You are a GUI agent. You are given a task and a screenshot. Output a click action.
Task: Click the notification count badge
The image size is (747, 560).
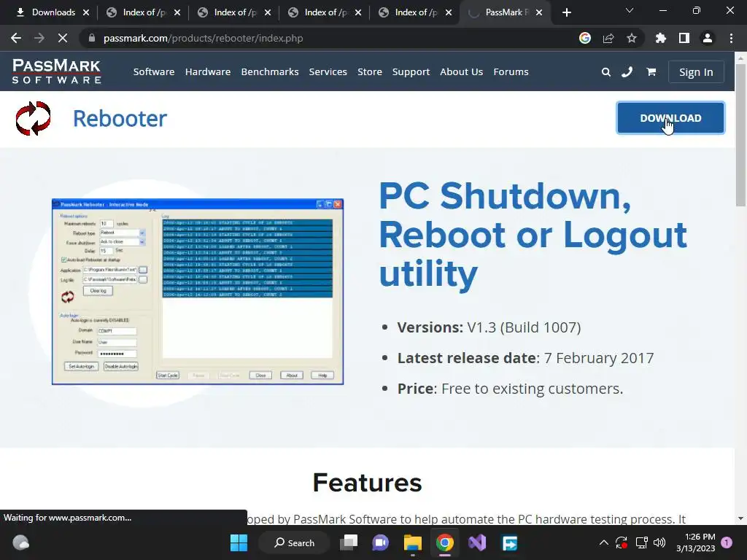coord(727,542)
